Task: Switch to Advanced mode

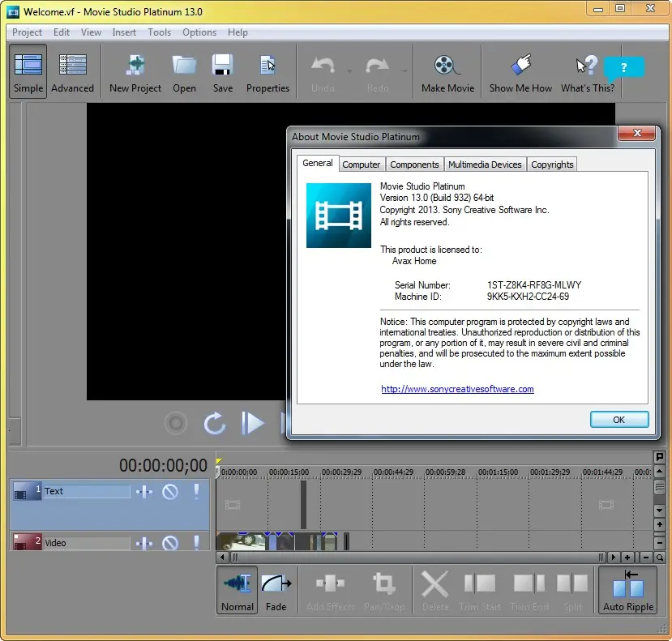Action: pos(72,71)
